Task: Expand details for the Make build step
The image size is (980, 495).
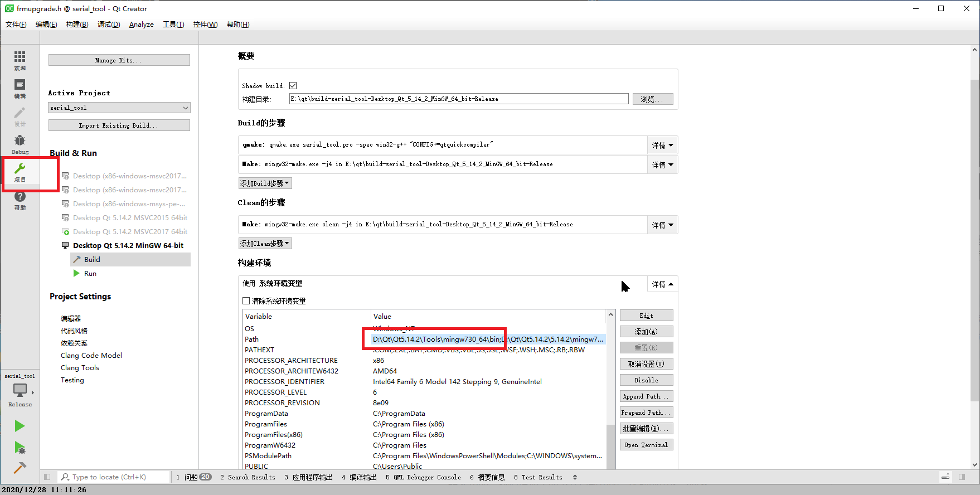Action: 662,164
